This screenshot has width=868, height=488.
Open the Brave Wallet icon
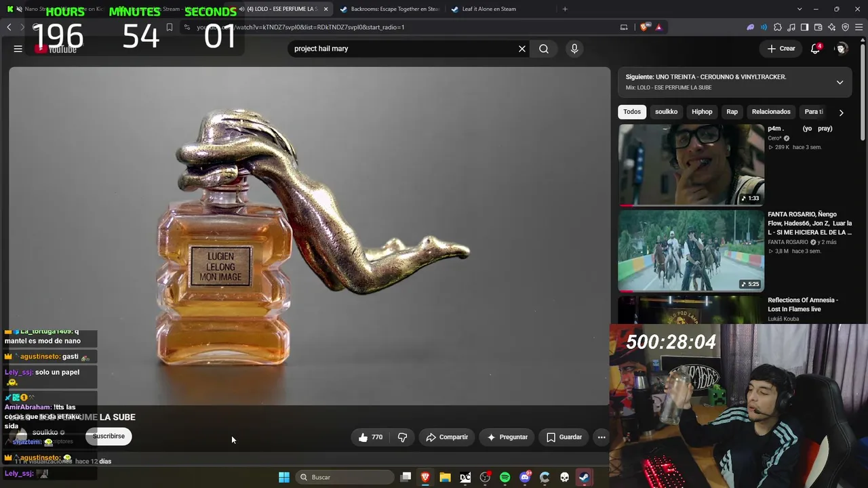coord(818,27)
